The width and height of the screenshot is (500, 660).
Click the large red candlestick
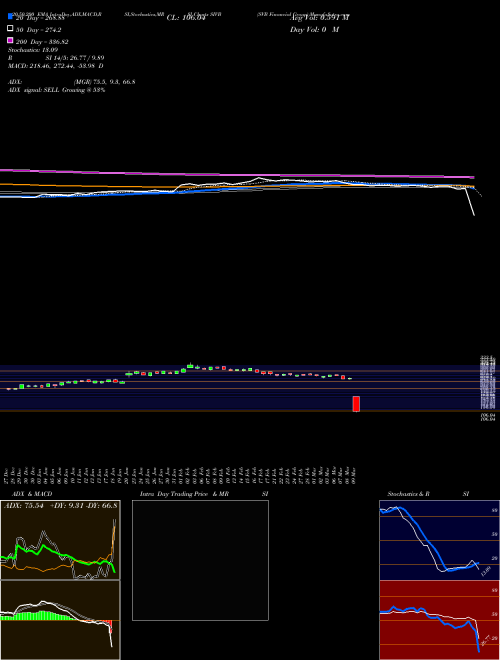click(356, 404)
